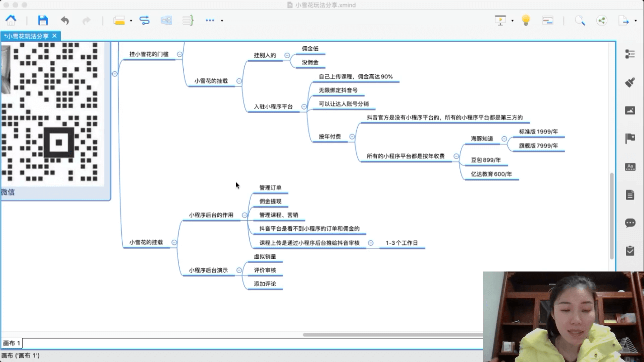Viewport: 644px width, 362px height.
Task: Click the vertical canvas scrollbar
Action: [x=612, y=216]
